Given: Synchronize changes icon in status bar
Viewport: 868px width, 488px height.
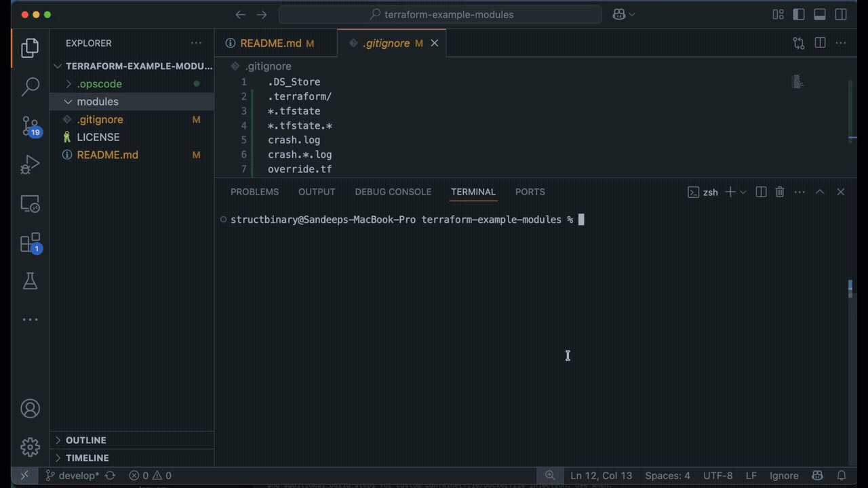Looking at the screenshot, I should tap(111, 475).
